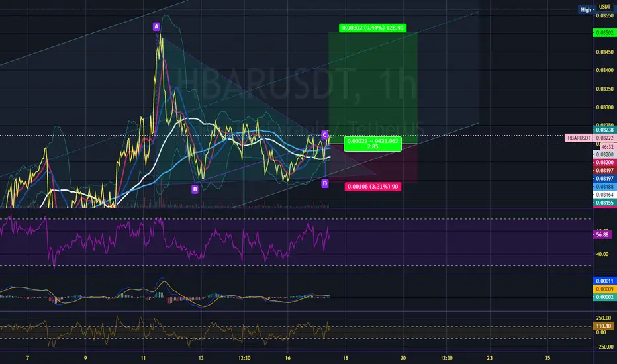The height and width of the screenshot is (364, 617).
Task: Click date label 16 on time axis
Action: point(287,358)
